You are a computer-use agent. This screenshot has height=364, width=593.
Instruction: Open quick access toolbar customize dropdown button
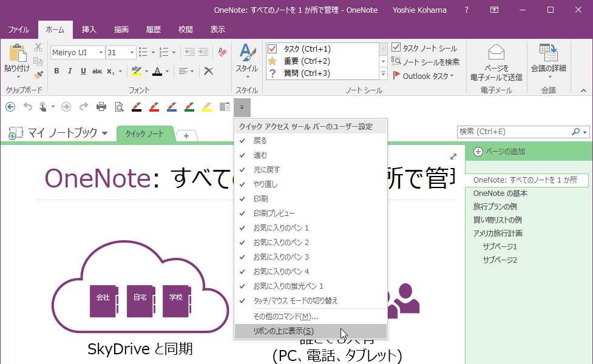pos(242,107)
